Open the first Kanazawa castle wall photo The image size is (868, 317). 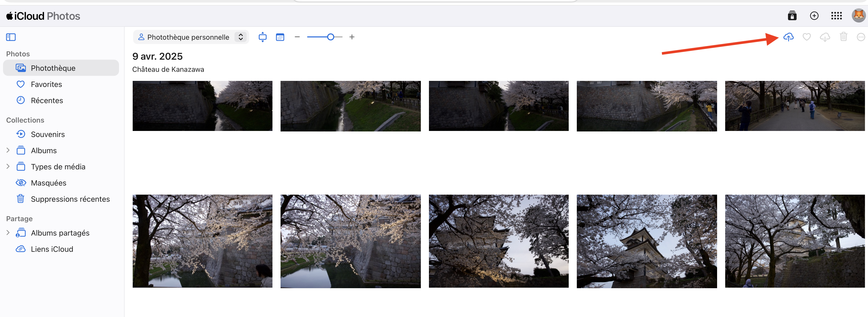[202, 106]
